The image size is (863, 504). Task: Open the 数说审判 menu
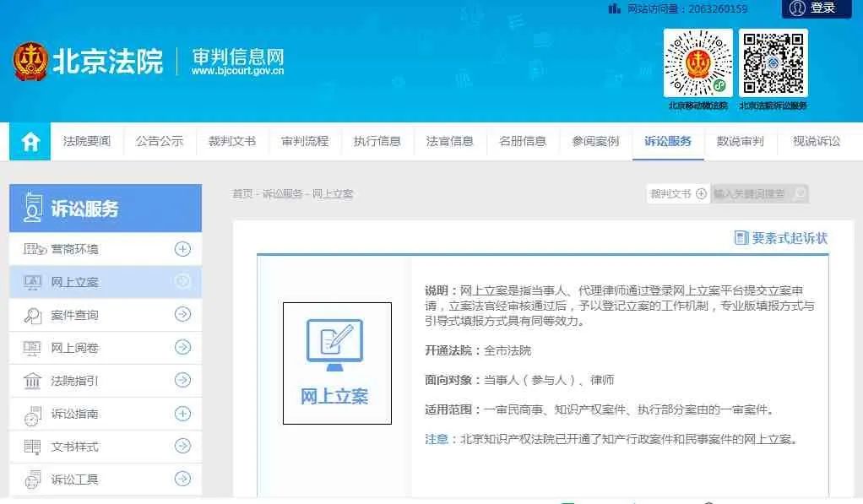(741, 141)
